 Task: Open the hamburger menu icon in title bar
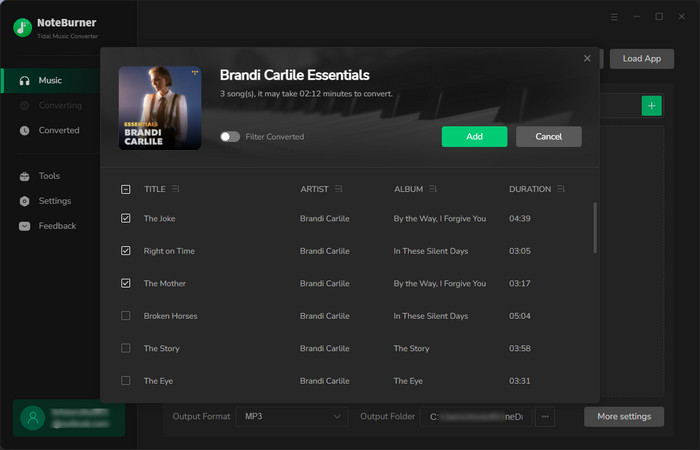[x=614, y=17]
